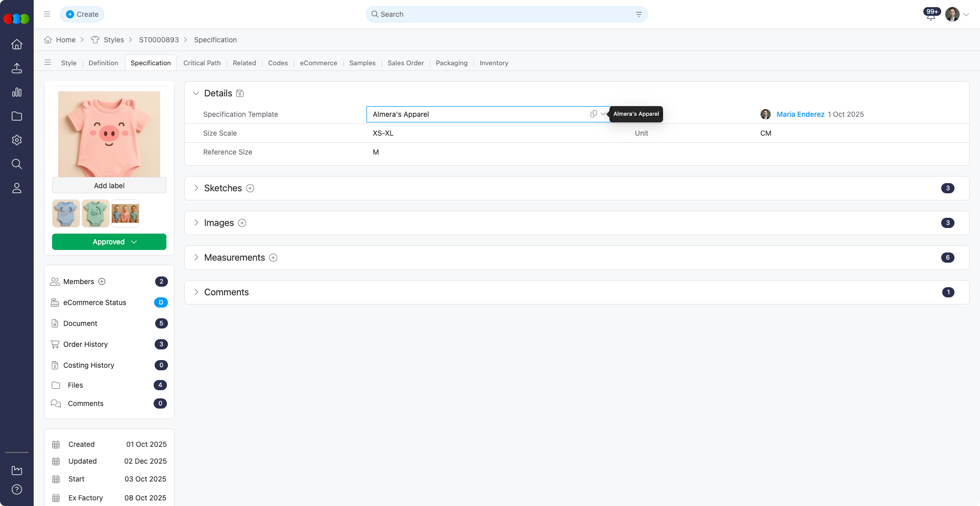Expand the Comments section
Image resolution: width=980 pixels, height=506 pixels.
(196, 292)
